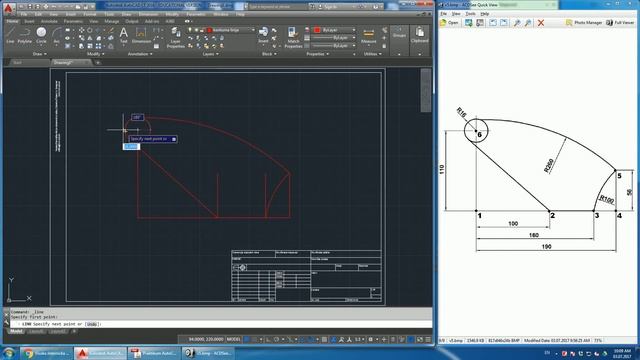Open the Output ribbon tab
Image resolution: width=640 pixels, height=360 pixels.
(x=131, y=21)
